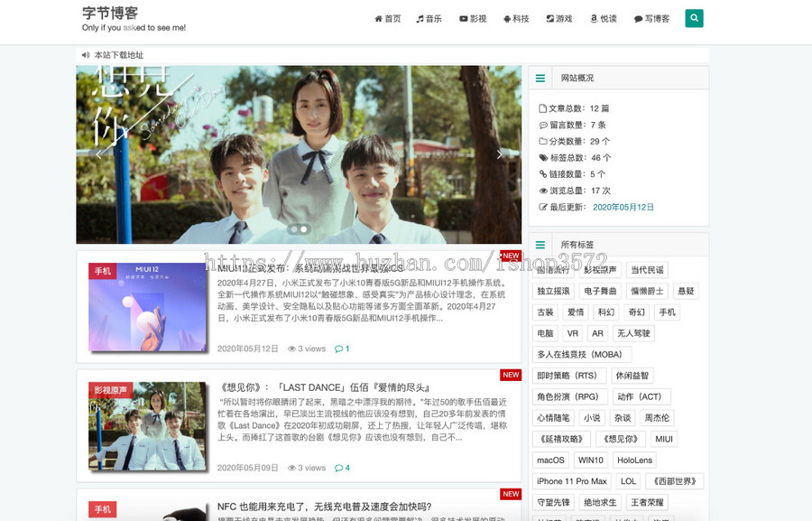
Task: Select the 周杰伦 tag
Action: [657, 418]
